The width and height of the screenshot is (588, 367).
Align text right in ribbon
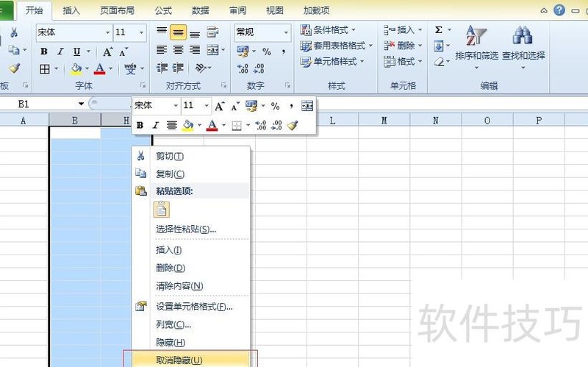[195, 50]
